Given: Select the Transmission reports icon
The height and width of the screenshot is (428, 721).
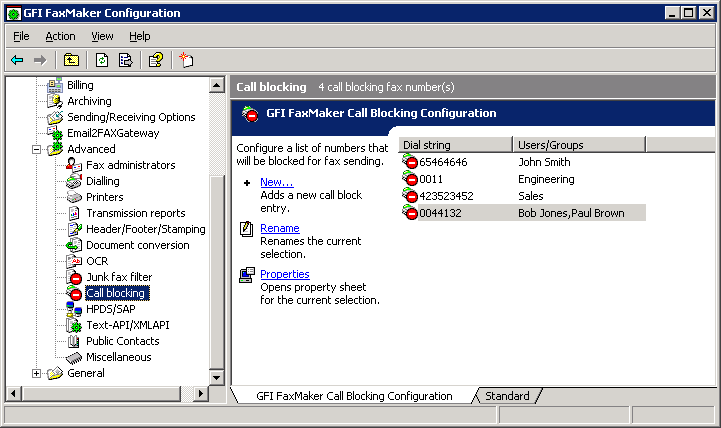Looking at the screenshot, I should click(x=74, y=213).
